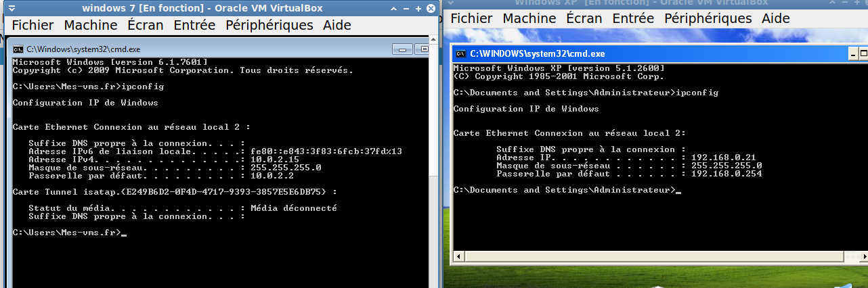Click final Administrateur> prompt in XP cmd
This screenshot has height=288, width=868.
pyautogui.click(x=563, y=190)
